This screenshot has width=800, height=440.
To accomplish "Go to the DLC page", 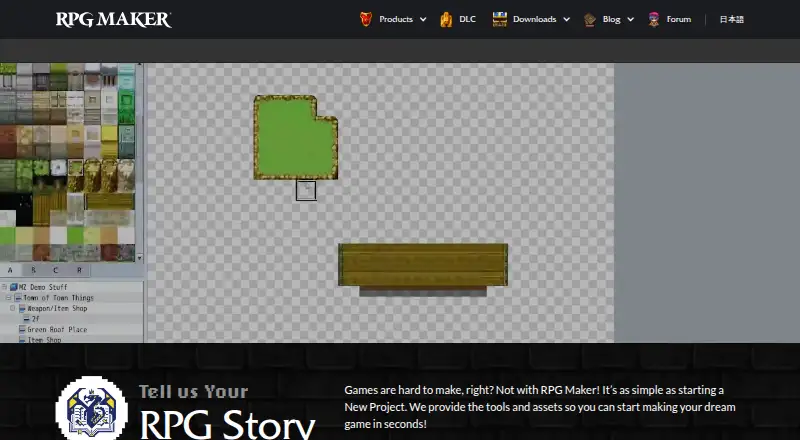I will (x=467, y=19).
